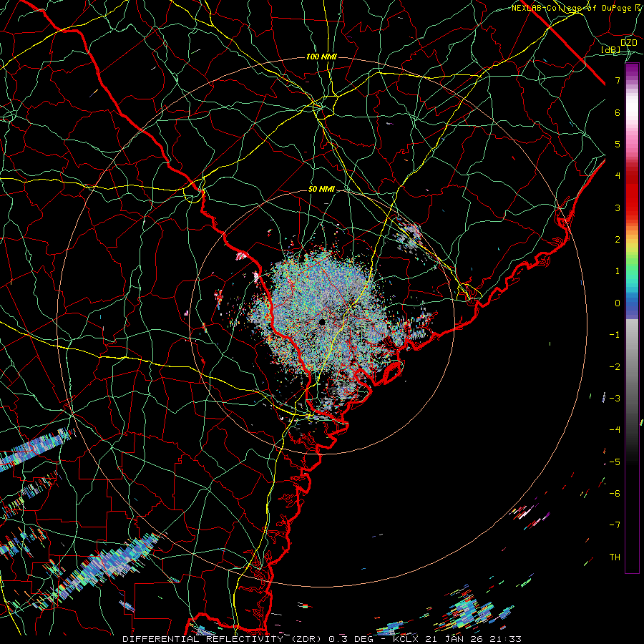This screenshot has width=644, height=644.
Task: Click the "-2" tick label on the color scale
Action: (x=615, y=367)
